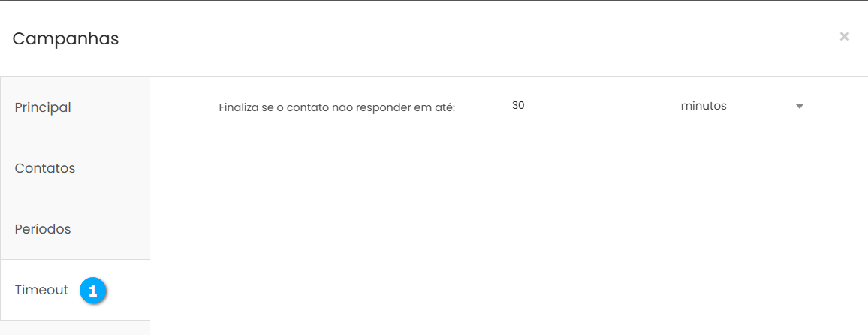Click the blue number 1 badge

tap(93, 291)
